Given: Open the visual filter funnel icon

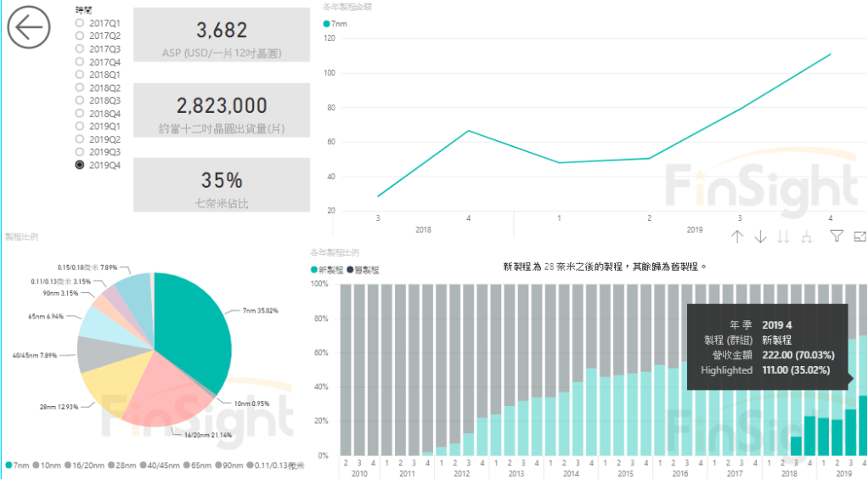Looking at the screenshot, I should (837, 237).
